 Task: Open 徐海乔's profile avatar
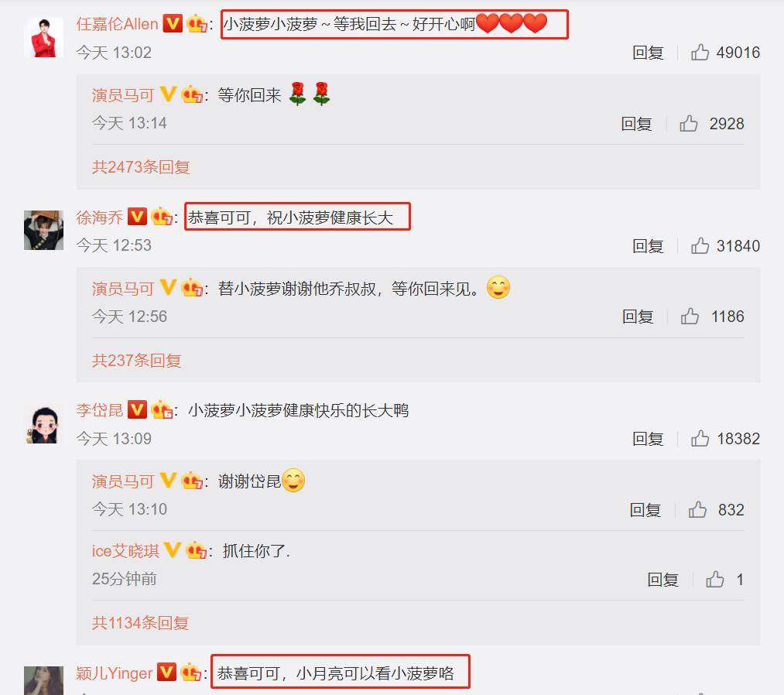[x=44, y=230]
